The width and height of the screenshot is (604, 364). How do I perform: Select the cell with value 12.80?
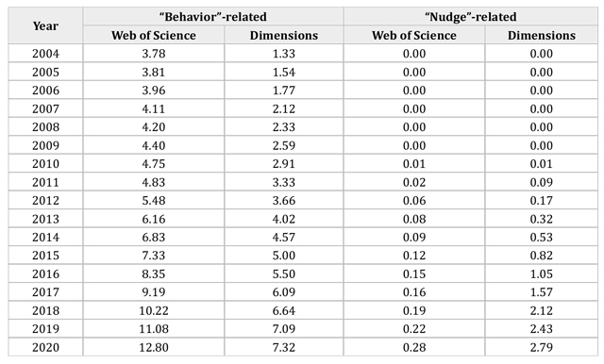point(154,347)
